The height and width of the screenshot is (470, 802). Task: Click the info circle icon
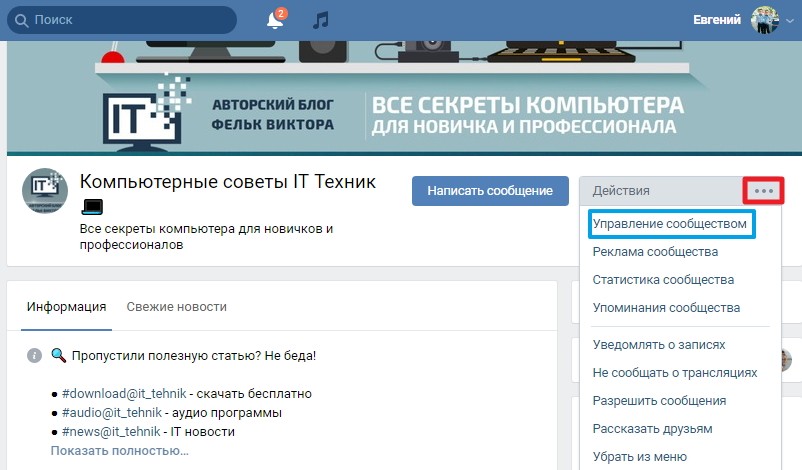(x=34, y=355)
